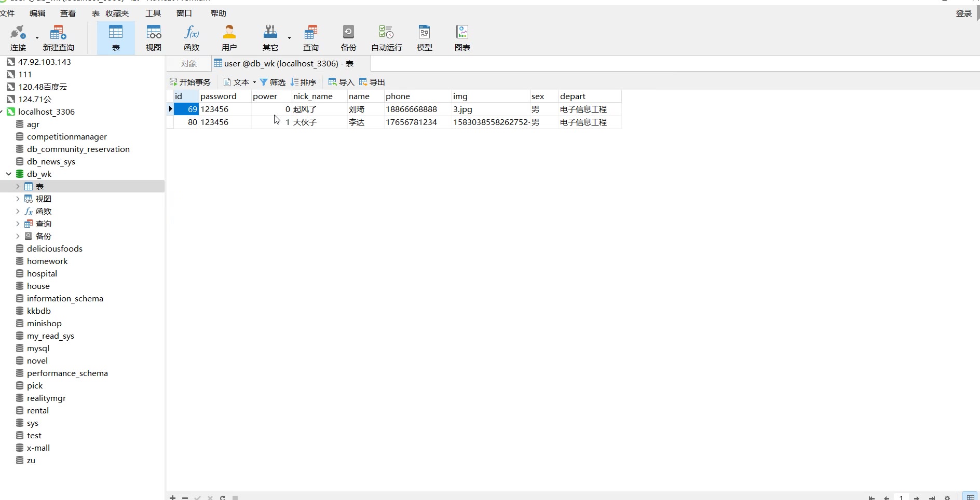Open the 图表 charts toolbar button

tap(462, 38)
